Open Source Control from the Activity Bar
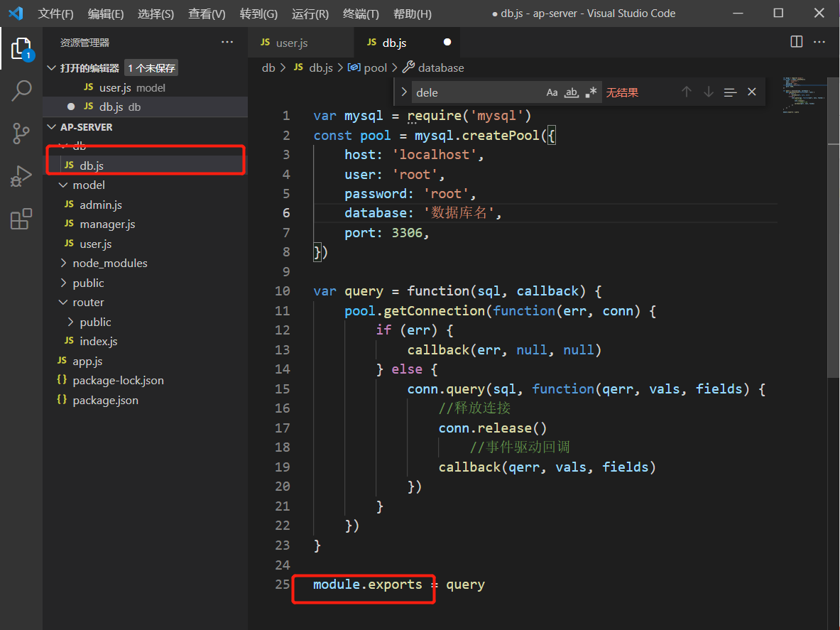Image resolution: width=840 pixels, height=630 pixels. [x=23, y=134]
